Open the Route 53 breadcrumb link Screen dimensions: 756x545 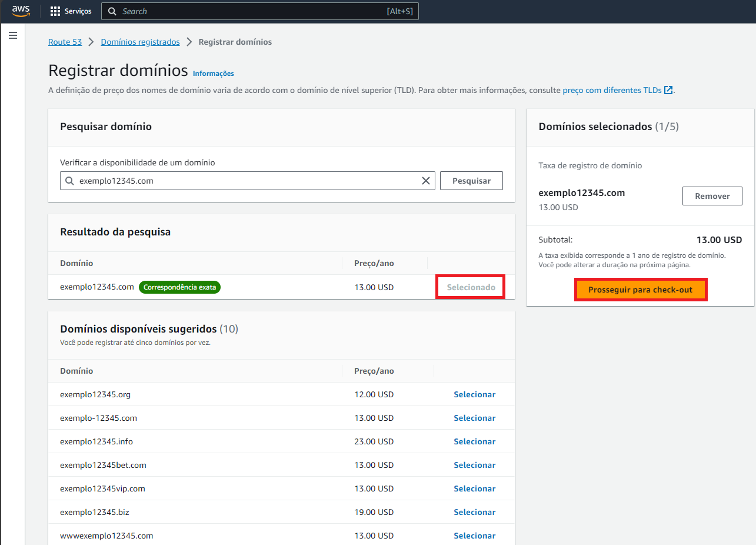(x=65, y=42)
